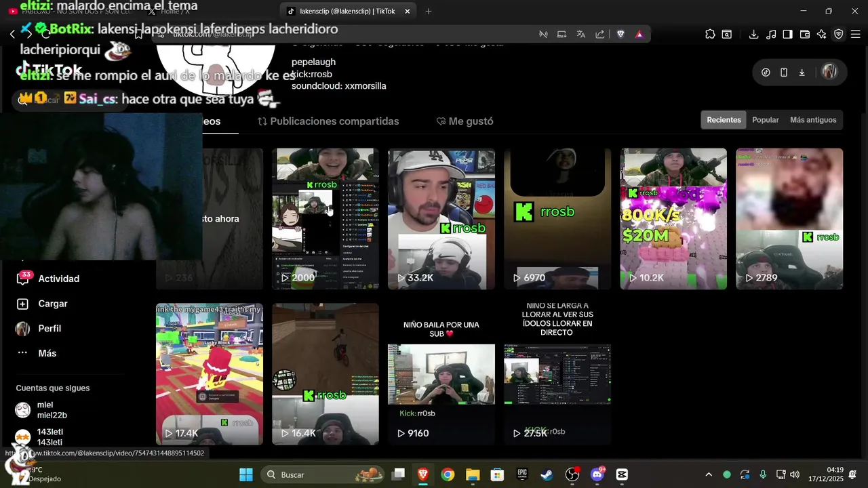Viewport: 868px width, 488px height.
Task: Click the music note playlist icon
Action: tap(770, 34)
